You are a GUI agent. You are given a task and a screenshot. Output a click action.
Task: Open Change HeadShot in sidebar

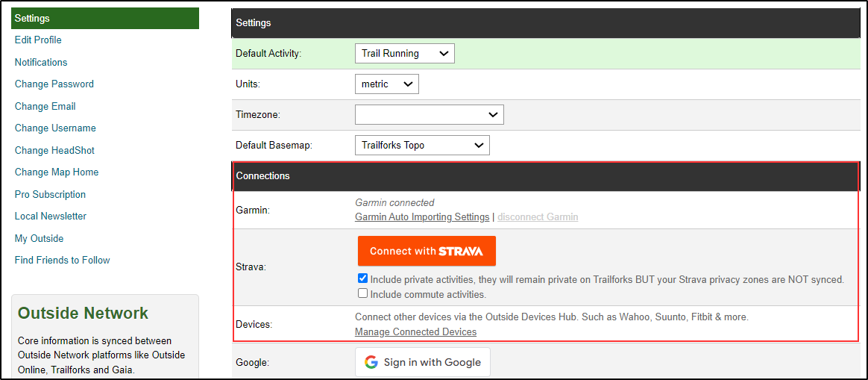54,151
